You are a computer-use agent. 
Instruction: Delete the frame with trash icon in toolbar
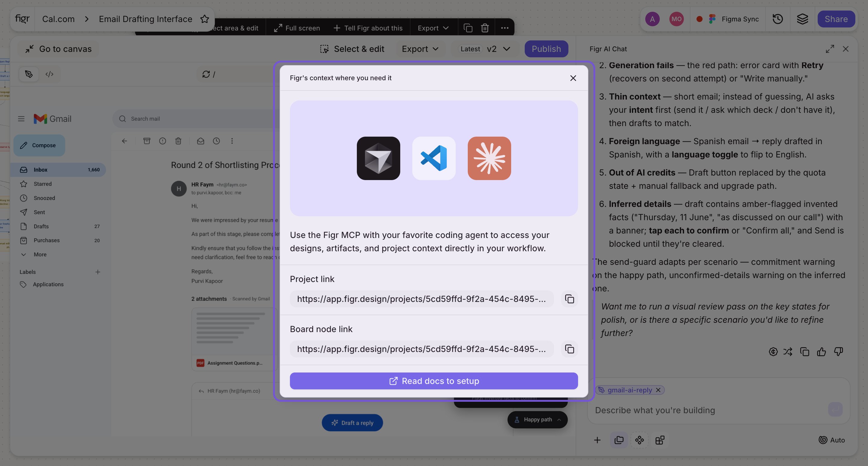pos(485,28)
